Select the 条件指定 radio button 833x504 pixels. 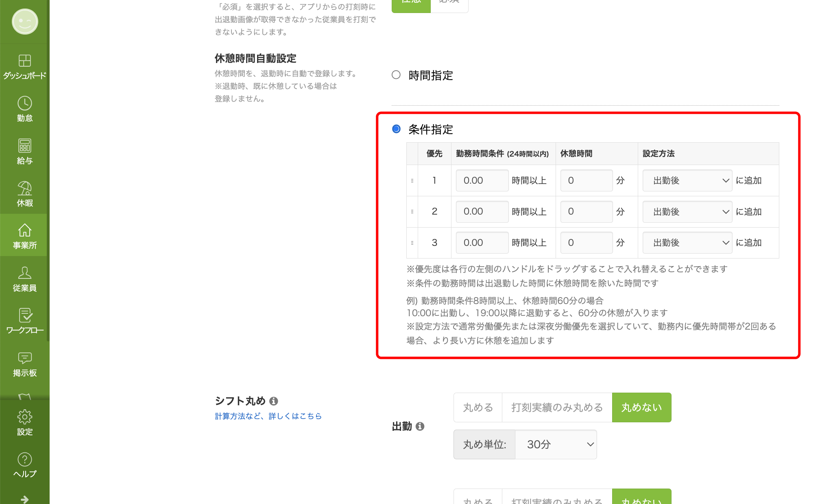coord(396,129)
